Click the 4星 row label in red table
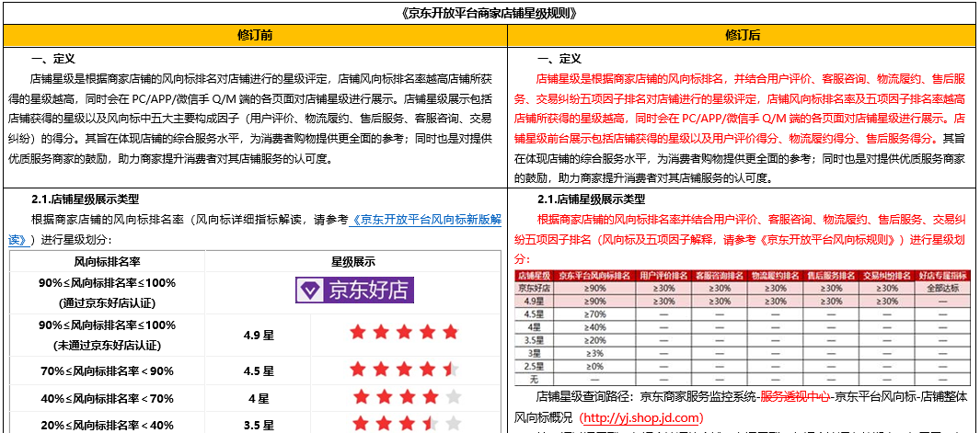Screen dimensions: 980x433 (x=533, y=327)
